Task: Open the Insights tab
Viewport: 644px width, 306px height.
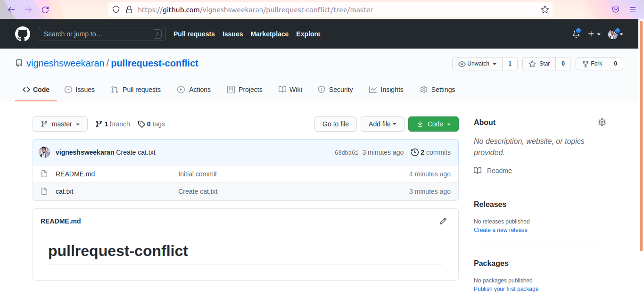Action: click(386, 90)
